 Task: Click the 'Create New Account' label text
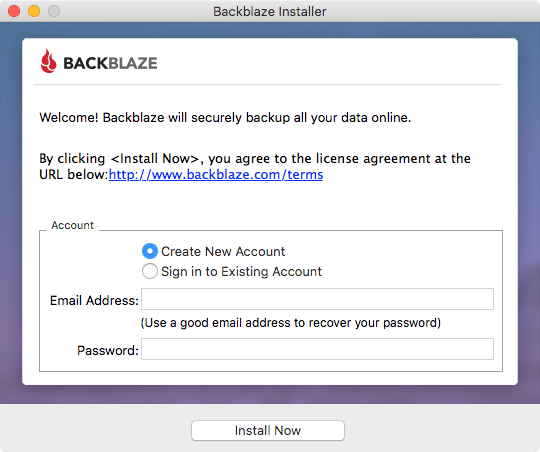pos(223,251)
